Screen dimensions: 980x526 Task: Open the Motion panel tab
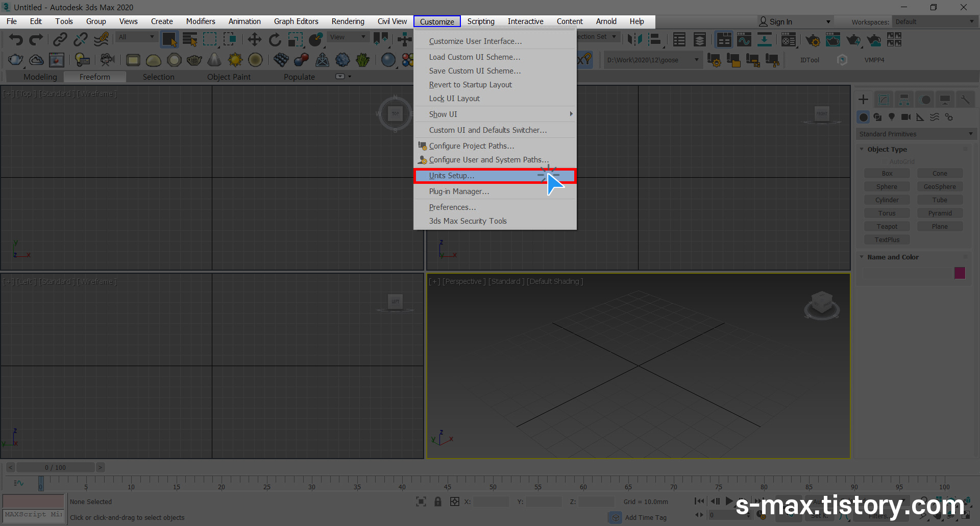[925, 100]
